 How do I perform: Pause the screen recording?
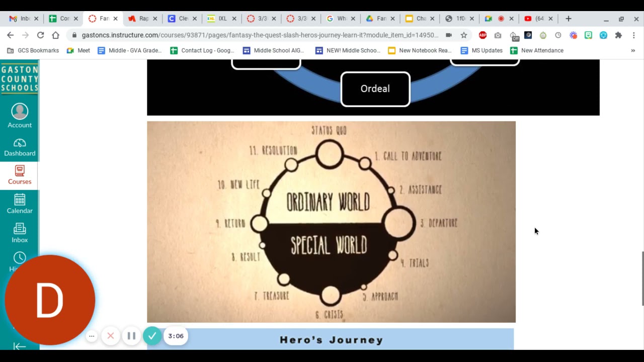(131, 336)
